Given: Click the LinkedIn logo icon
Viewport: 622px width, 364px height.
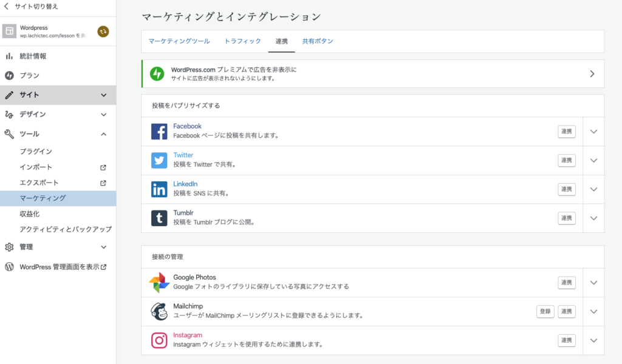Looking at the screenshot, I should pyautogui.click(x=159, y=189).
